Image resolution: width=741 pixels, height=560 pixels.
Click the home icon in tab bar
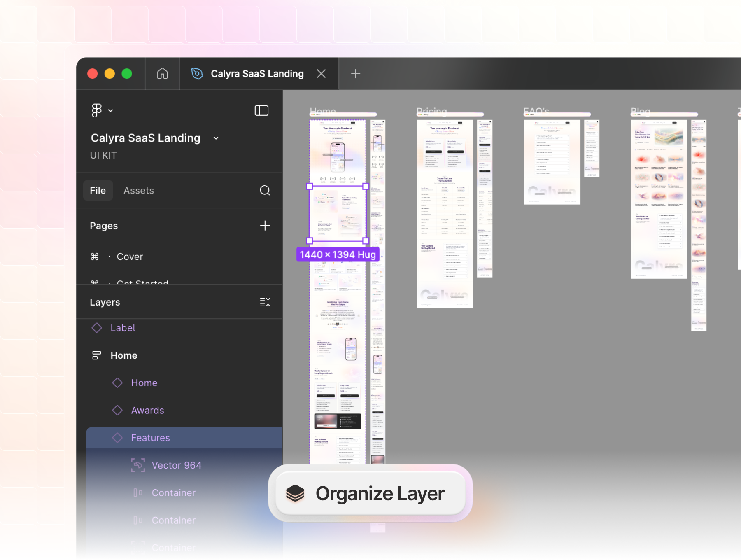162,74
